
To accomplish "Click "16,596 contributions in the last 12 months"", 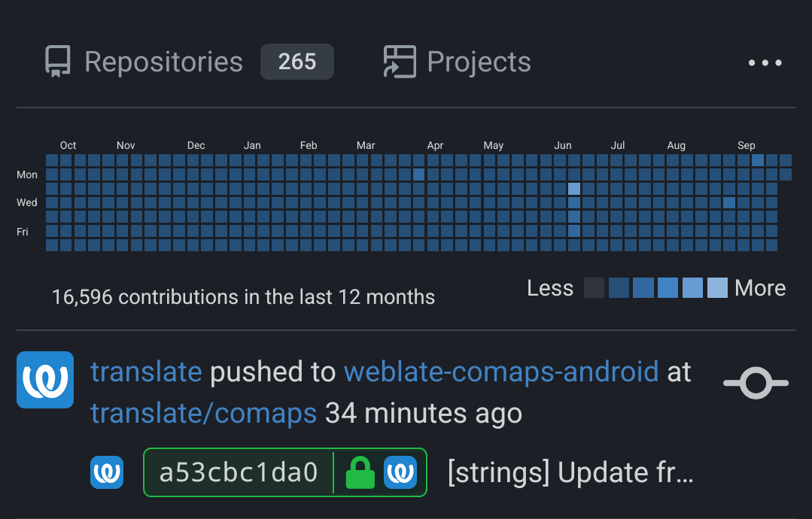I will 243,297.
